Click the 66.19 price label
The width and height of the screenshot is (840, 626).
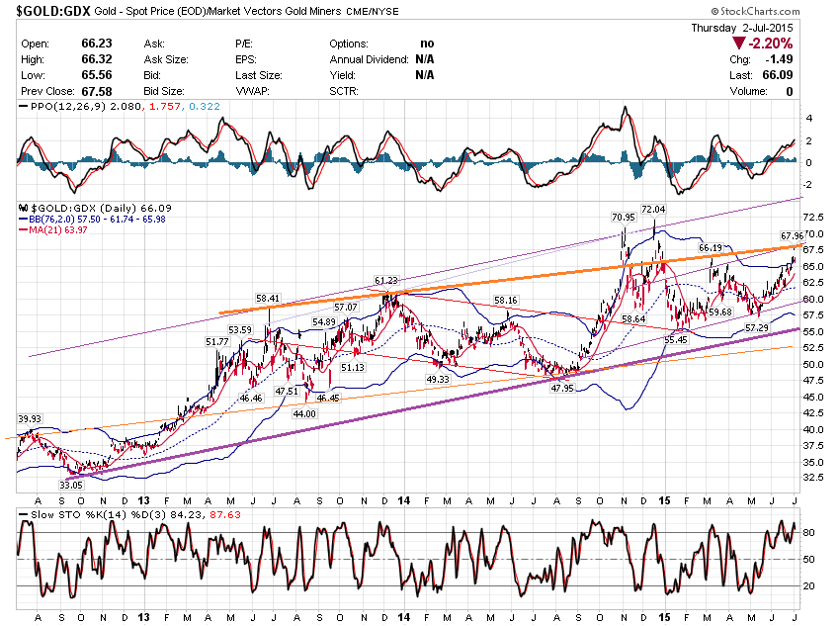pos(711,247)
